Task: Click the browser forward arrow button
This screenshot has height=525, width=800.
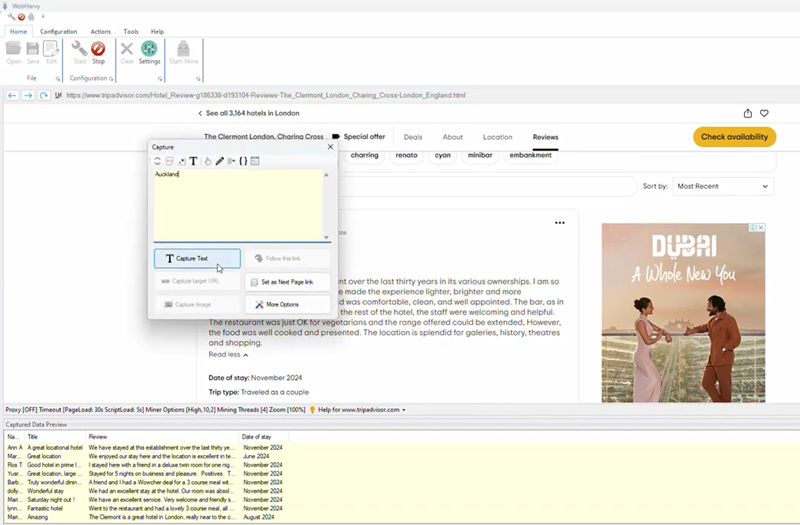Action: pos(28,95)
